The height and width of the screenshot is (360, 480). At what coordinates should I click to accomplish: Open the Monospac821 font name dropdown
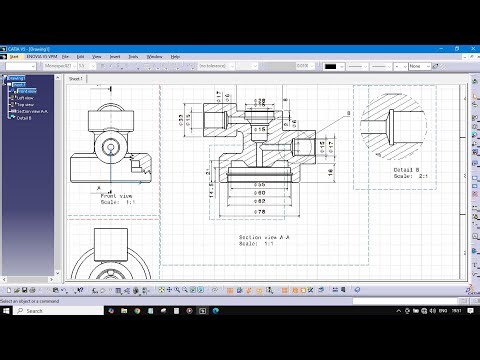74,66
